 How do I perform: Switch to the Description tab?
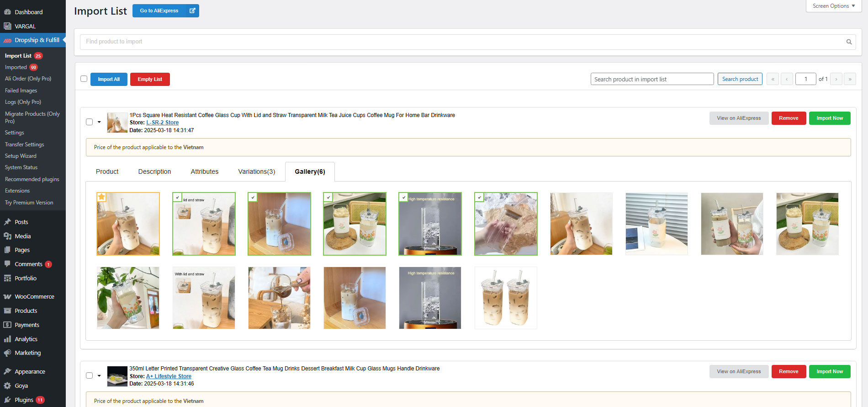(154, 171)
